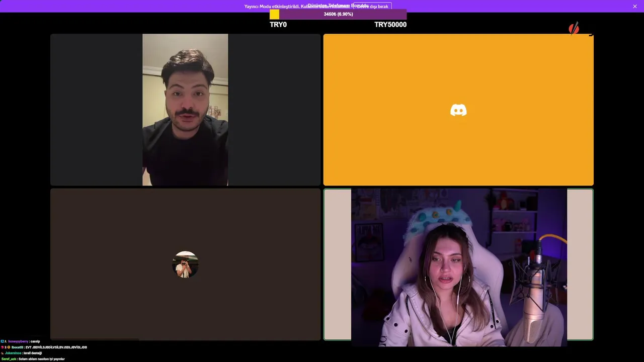The width and height of the screenshot is (644, 362).
Task: Click the donation goal progress bar showing 6.90%
Action: [338, 14]
